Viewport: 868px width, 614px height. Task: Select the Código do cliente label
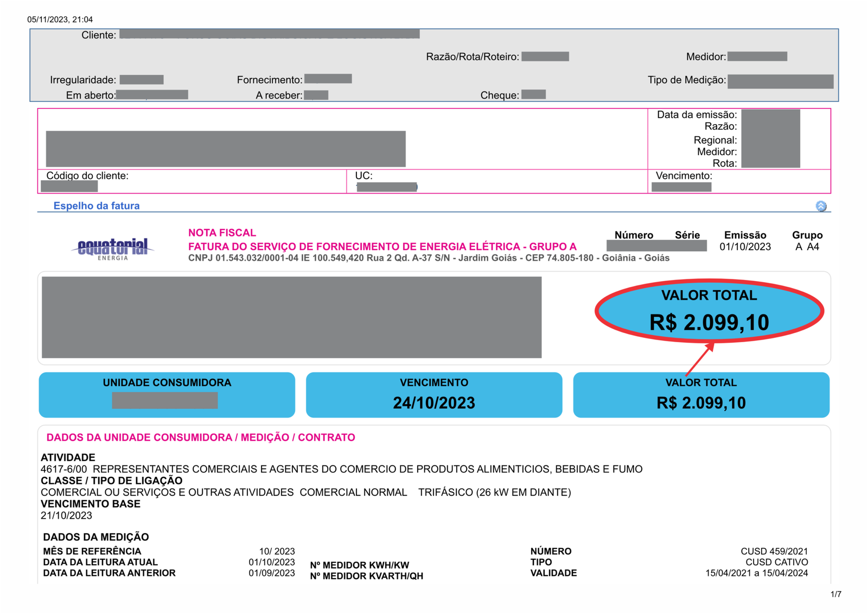click(x=87, y=176)
